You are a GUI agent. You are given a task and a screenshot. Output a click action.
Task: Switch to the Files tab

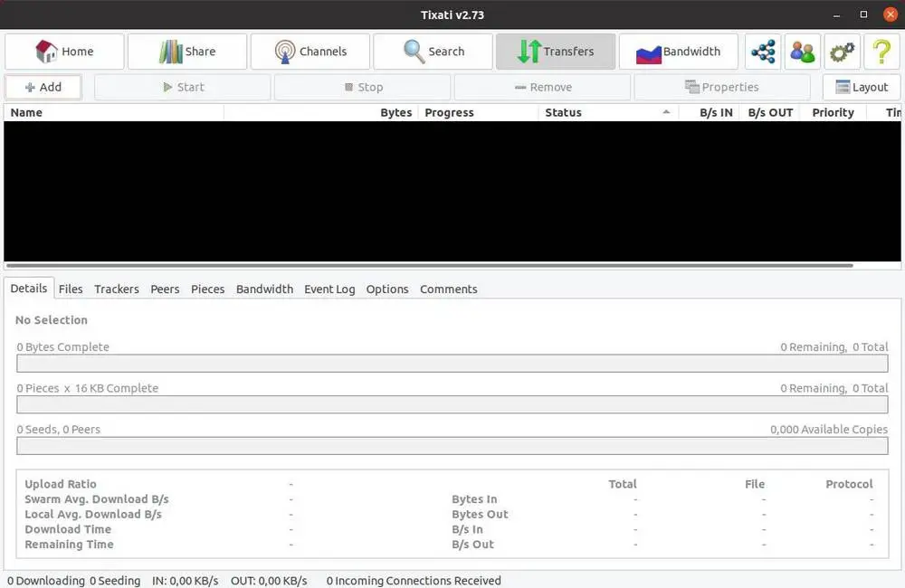71,289
